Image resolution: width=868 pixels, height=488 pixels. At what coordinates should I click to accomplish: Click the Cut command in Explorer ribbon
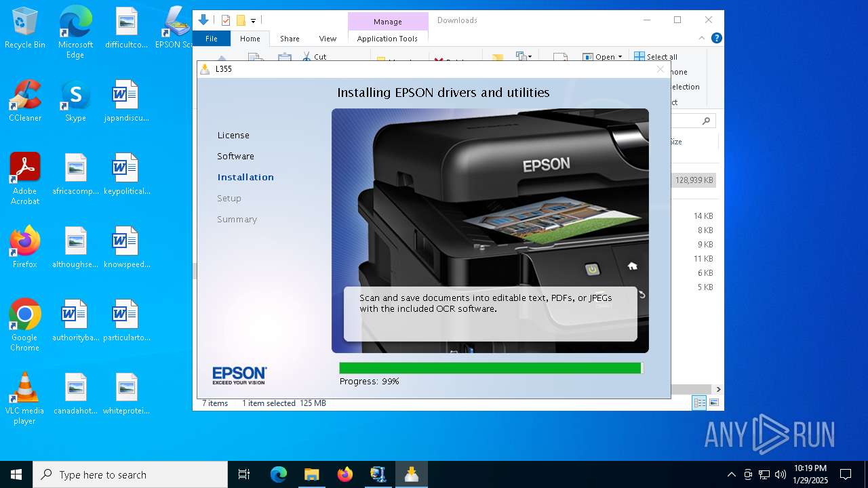click(x=315, y=57)
